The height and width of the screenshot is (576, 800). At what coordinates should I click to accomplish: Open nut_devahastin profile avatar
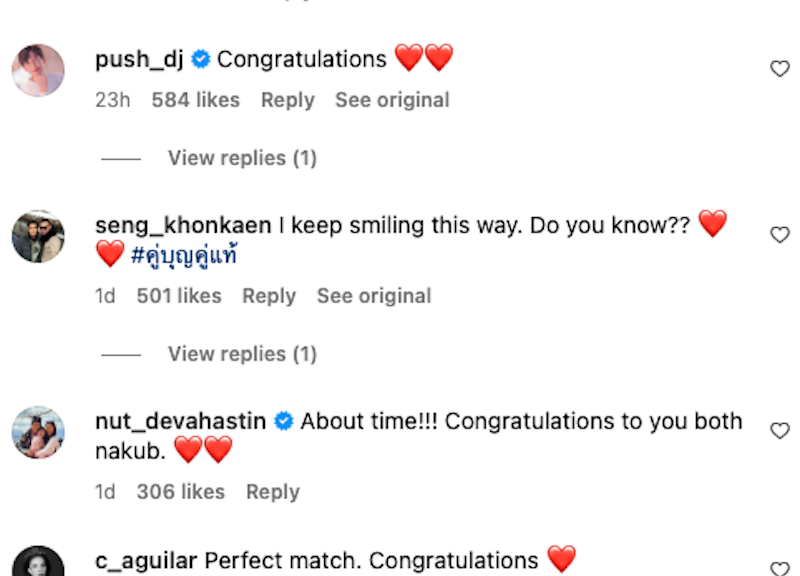click(x=38, y=432)
